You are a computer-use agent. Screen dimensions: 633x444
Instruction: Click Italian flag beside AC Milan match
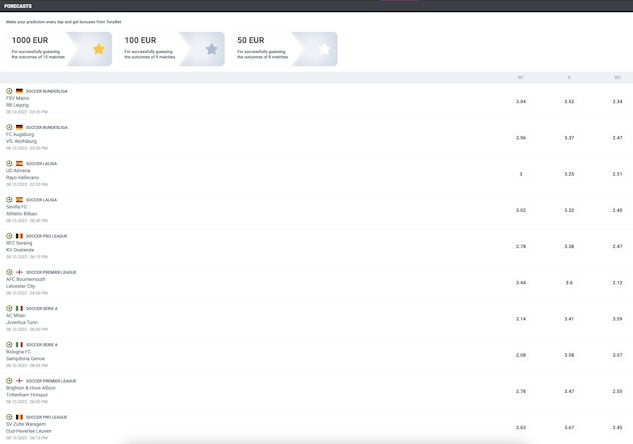[19, 308]
